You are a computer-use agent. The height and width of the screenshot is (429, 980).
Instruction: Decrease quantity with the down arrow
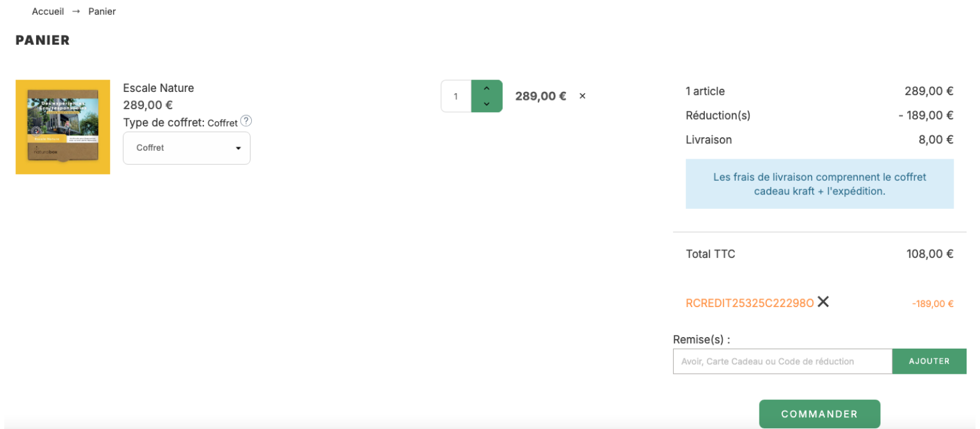pos(487,104)
